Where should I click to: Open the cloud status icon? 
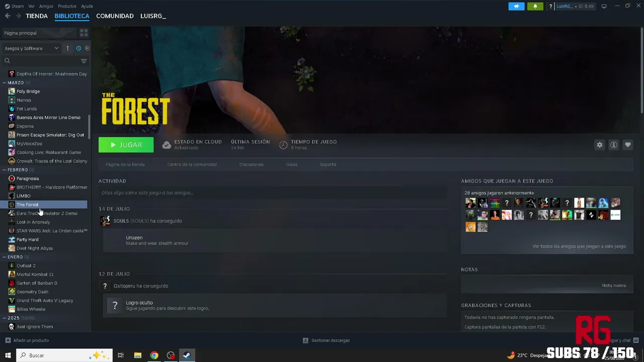(x=167, y=145)
